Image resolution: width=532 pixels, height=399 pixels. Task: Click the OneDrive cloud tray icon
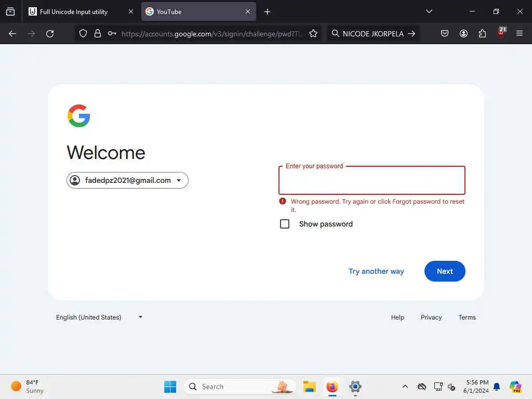click(x=422, y=387)
